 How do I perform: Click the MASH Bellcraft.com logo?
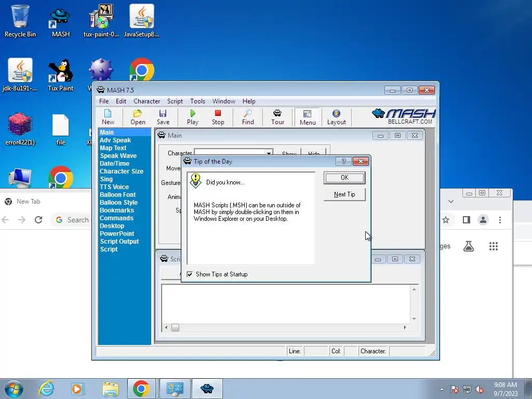pyautogui.click(x=404, y=116)
